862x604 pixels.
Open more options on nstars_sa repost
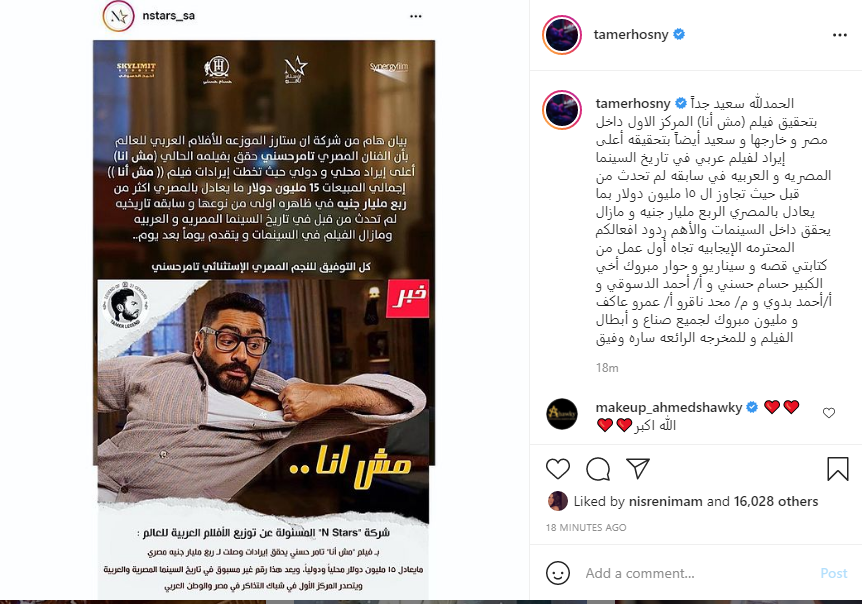pyautogui.click(x=416, y=16)
